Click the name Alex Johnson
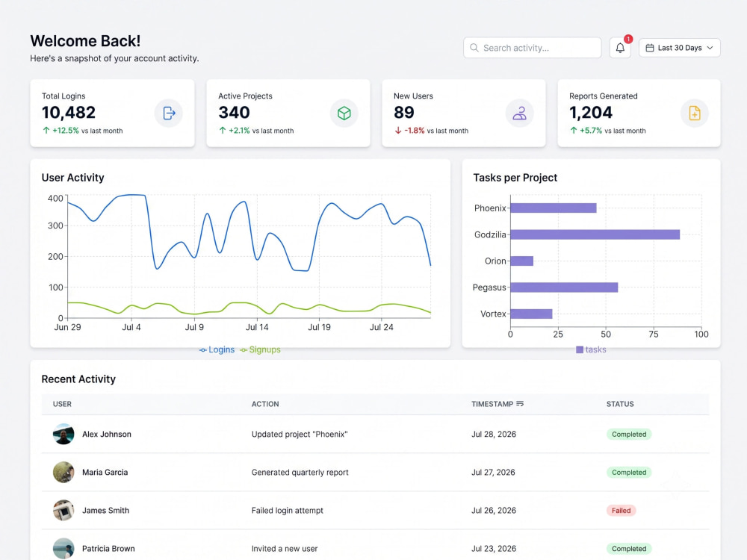 (x=107, y=434)
